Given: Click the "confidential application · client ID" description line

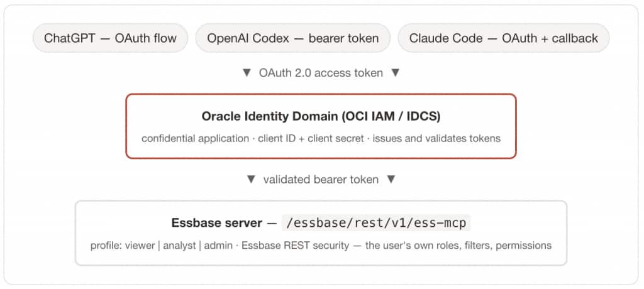Looking at the screenshot, I should [x=321, y=138].
